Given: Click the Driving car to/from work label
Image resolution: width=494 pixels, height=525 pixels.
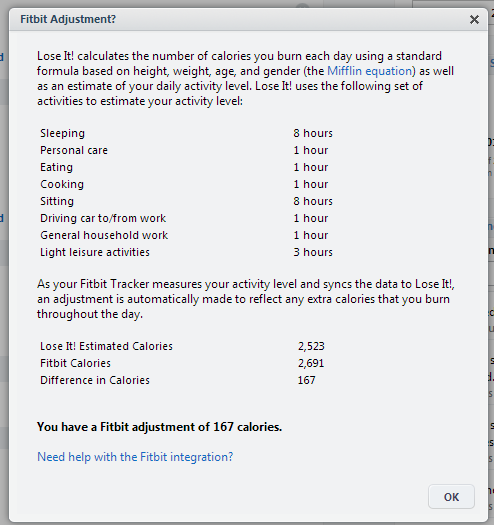Looking at the screenshot, I should point(103,218).
